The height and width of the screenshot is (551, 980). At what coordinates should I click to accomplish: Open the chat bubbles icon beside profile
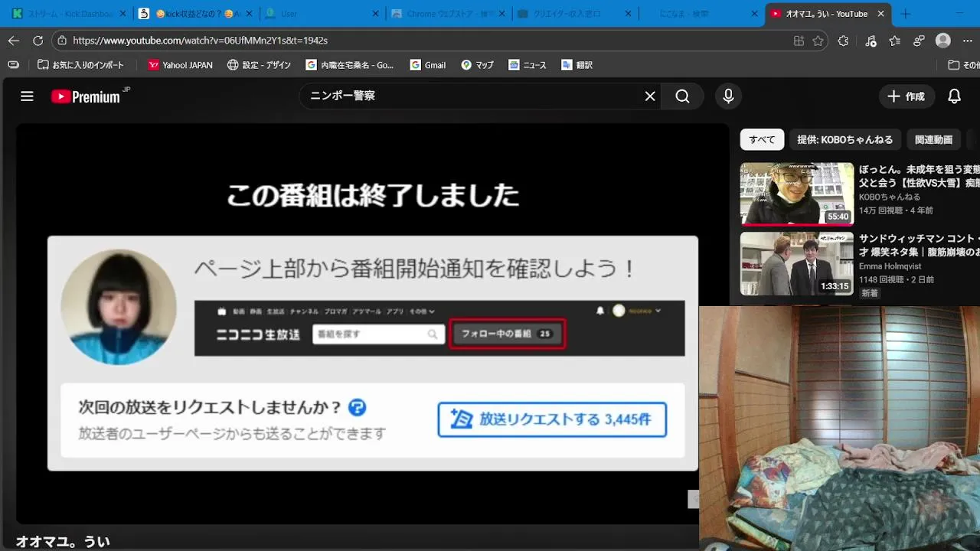(920, 41)
